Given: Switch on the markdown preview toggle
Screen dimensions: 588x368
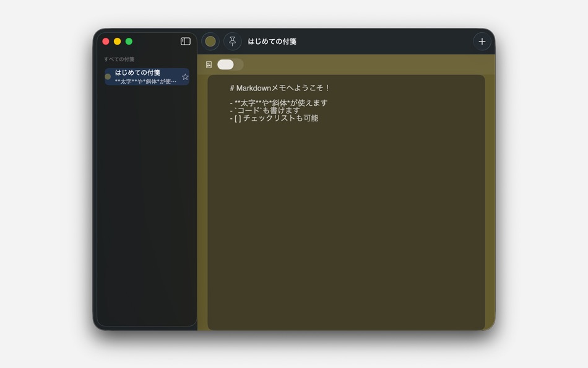Looking at the screenshot, I should click(x=229, y=64).
